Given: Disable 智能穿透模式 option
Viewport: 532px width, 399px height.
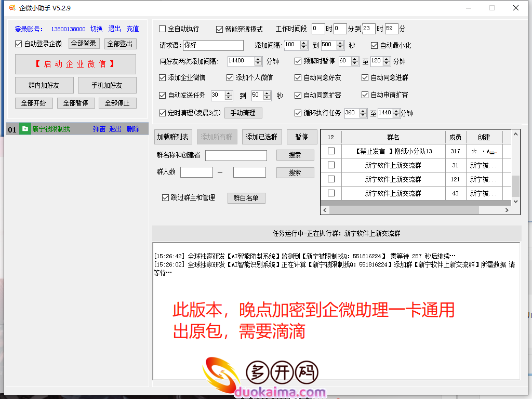Looking at the screenshot, I should tap(219, 29).
